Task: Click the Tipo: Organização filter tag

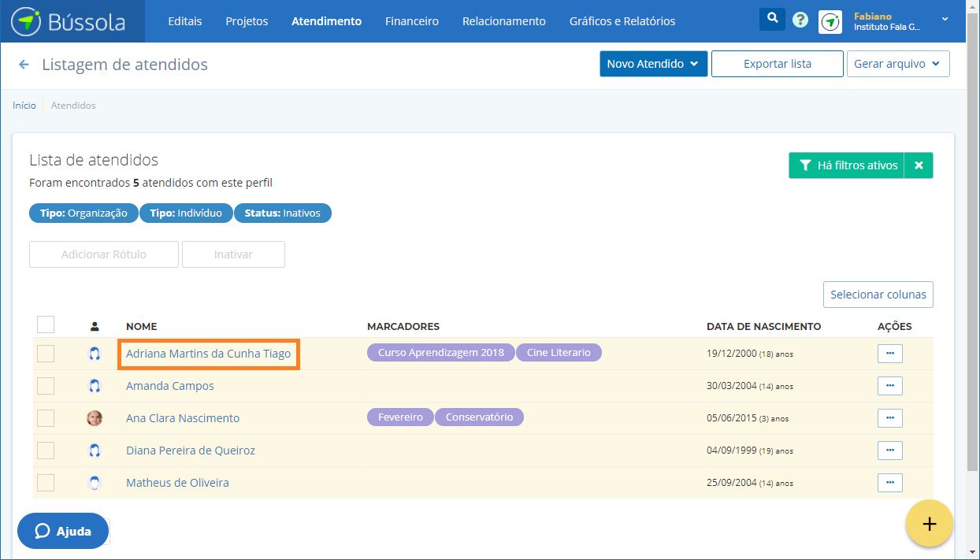Action: pyautogui.click(x=84, y=213)
